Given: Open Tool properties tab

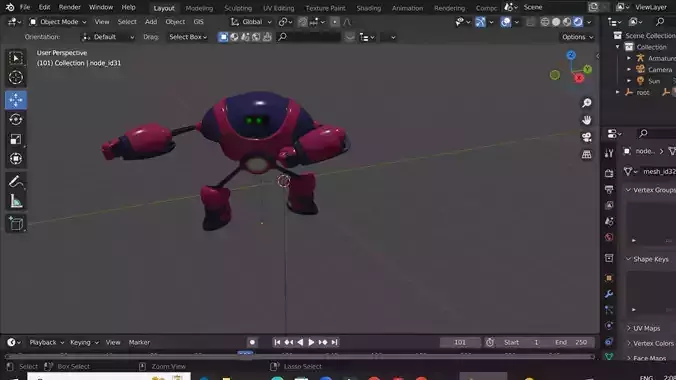Looking at the screenshot, I should [609, 153].
